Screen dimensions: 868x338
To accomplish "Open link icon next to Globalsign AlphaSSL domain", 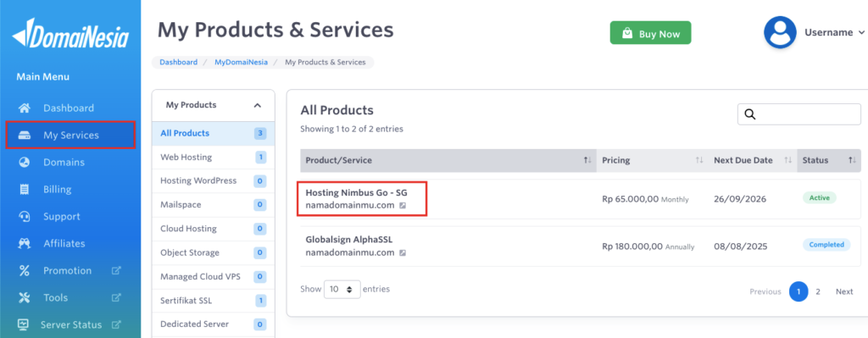I will click(403, 252).
